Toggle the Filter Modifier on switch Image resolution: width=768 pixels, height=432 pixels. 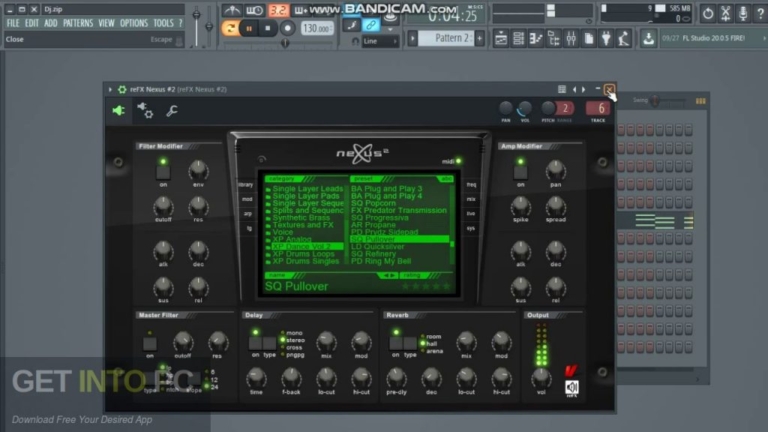[163, 172]
